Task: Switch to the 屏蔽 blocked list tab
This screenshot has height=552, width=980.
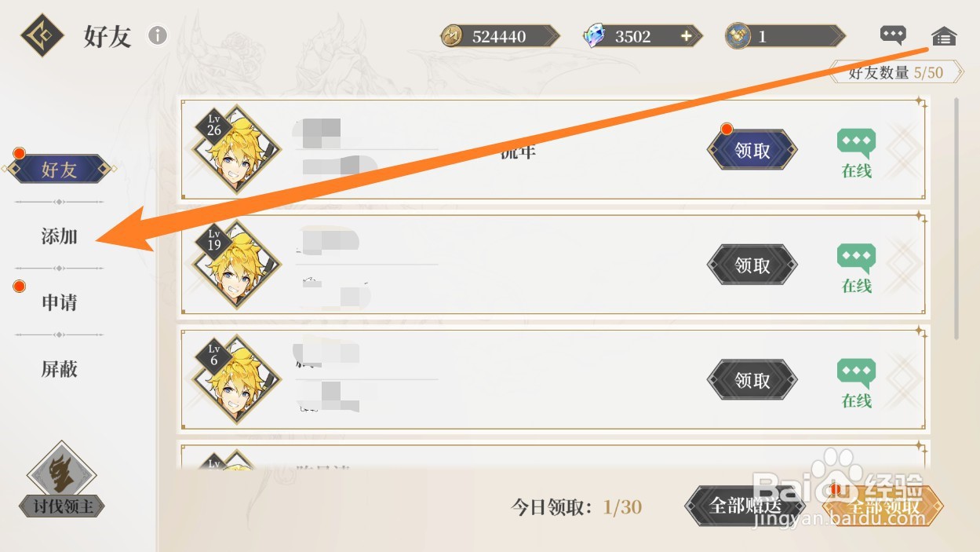Action: (x=60, y=368)
